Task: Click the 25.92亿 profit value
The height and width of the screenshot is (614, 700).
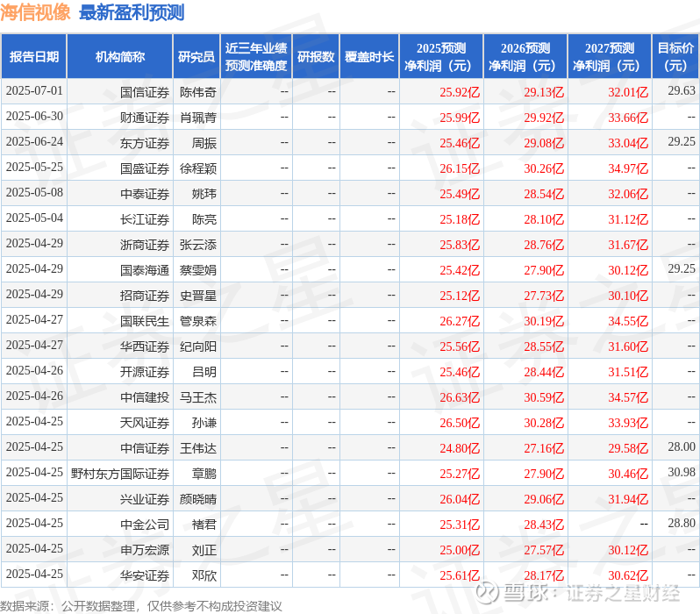Action: [460, 92]
